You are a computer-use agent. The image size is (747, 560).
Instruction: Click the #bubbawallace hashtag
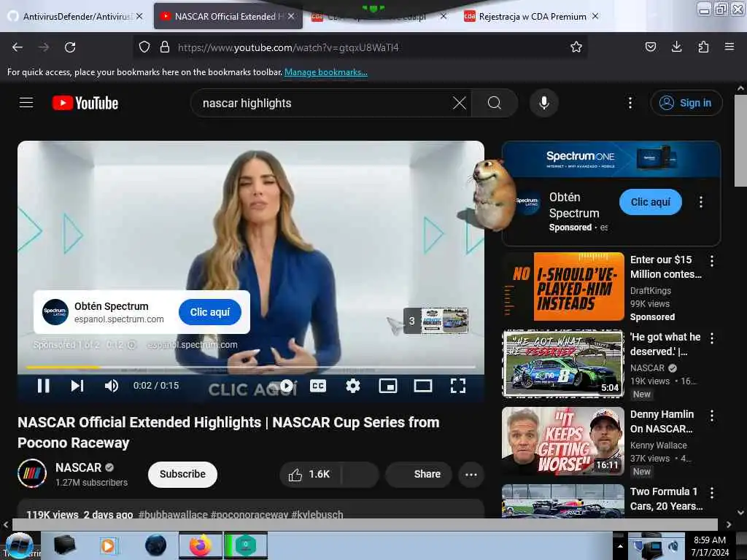click(173, 514)
